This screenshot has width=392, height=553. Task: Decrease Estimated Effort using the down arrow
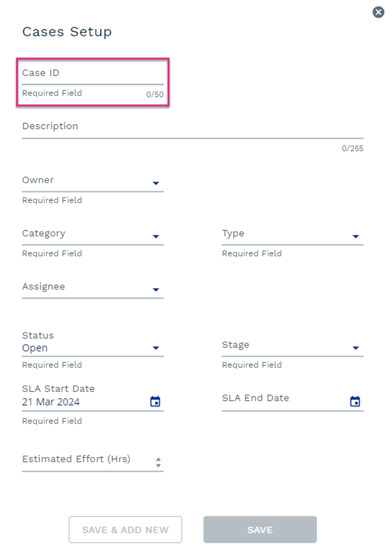158,465
